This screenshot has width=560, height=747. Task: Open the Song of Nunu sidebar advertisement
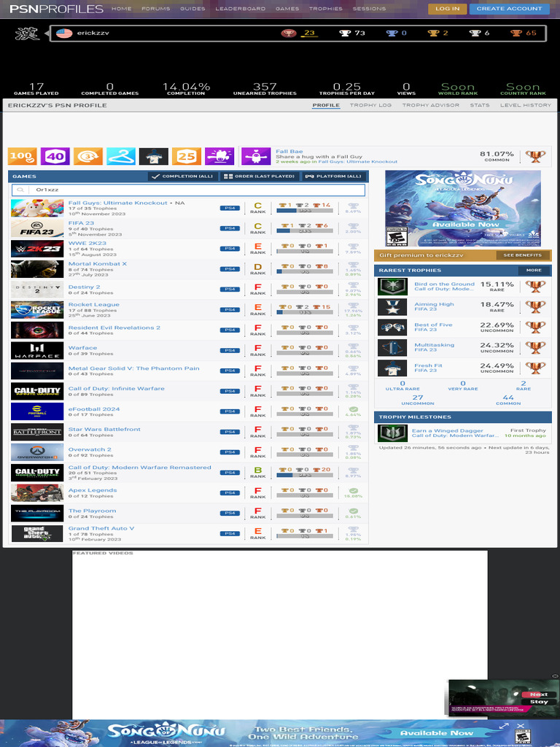point(463,208)
